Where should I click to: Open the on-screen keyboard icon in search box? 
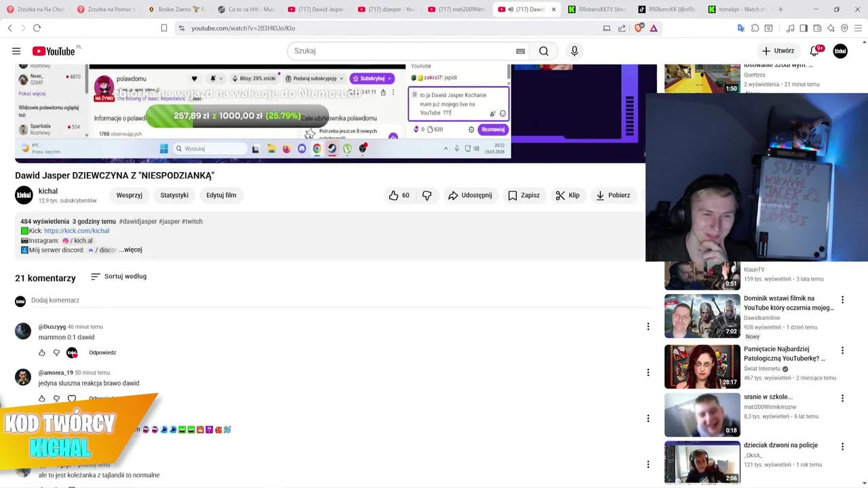520,51
